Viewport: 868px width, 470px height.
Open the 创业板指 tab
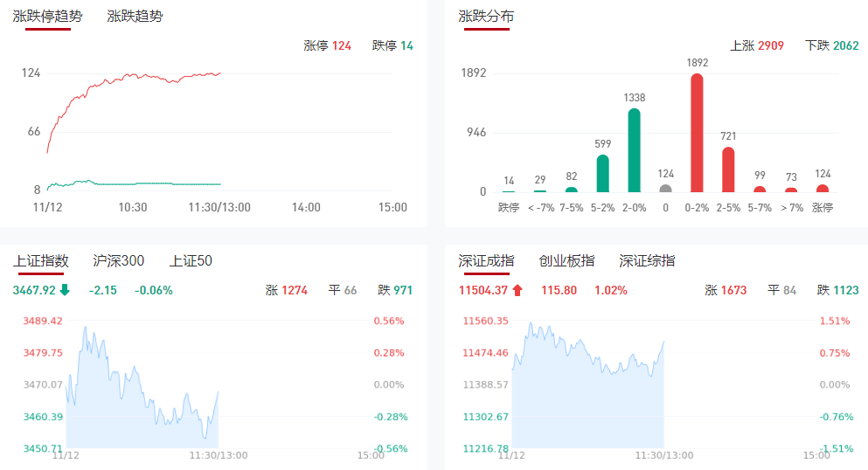[566, 260]
